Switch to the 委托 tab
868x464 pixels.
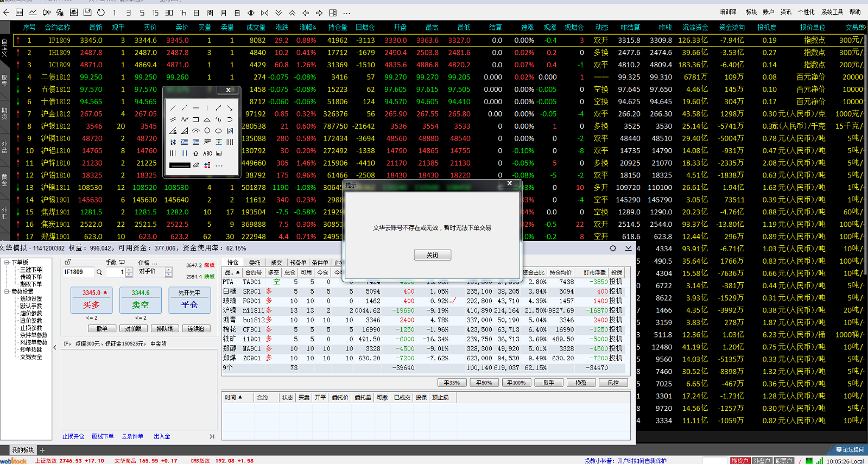[x=255, y=263]
